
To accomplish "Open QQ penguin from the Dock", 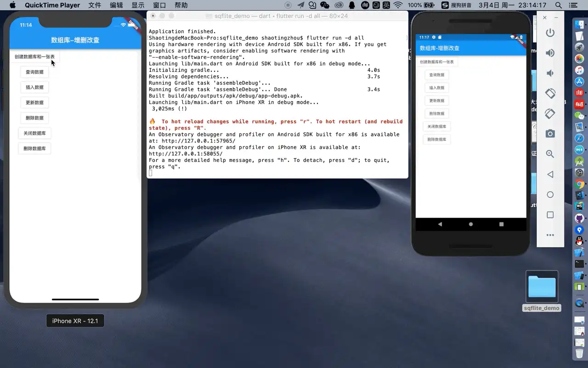I will (579, 241).
